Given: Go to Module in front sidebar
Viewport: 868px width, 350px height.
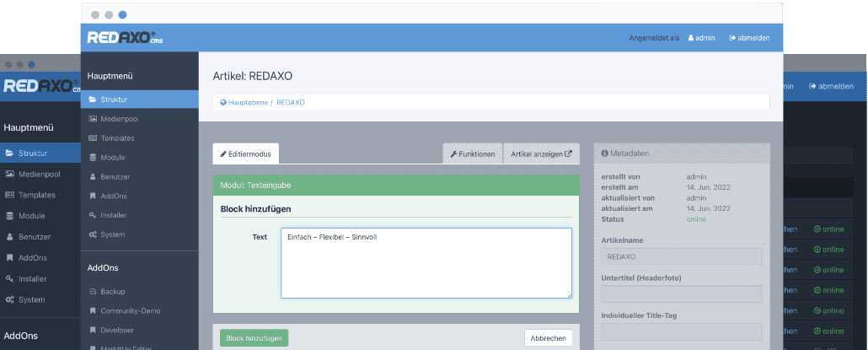Looking at the screenshot, I should (113, 157).
